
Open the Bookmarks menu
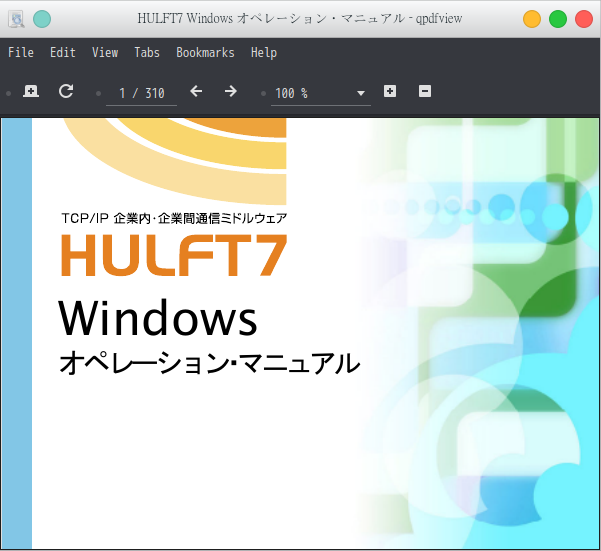(x=205, y=52)
